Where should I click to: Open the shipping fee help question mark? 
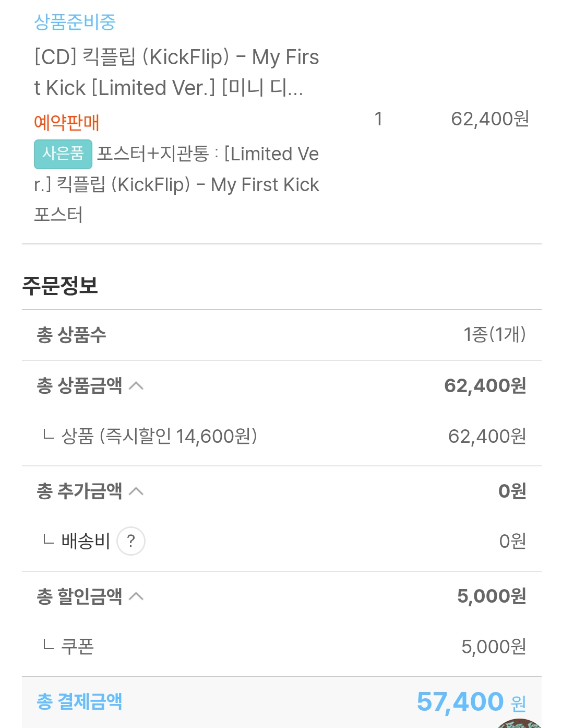pyautogui.click(x=131, y=541)
